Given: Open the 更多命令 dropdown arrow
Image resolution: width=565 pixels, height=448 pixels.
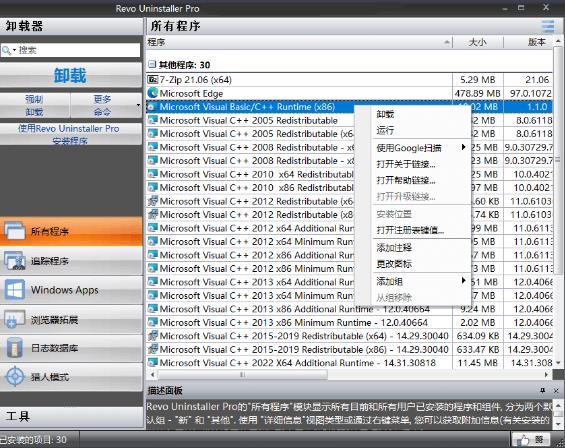Looking at the screenshot, I should tap(138, 106).
